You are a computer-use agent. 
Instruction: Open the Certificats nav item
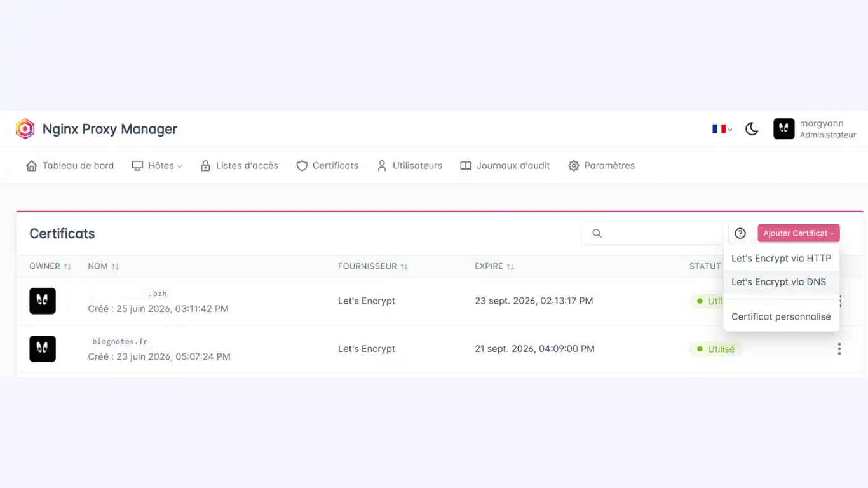pos(327,166)
